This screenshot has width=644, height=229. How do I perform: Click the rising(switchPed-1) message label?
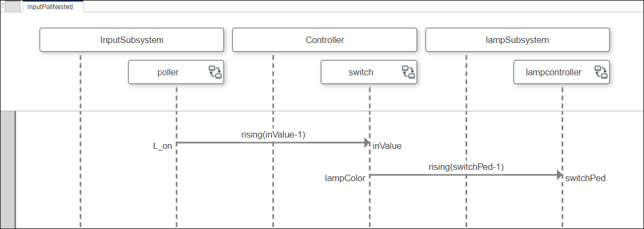coord(466,167)
